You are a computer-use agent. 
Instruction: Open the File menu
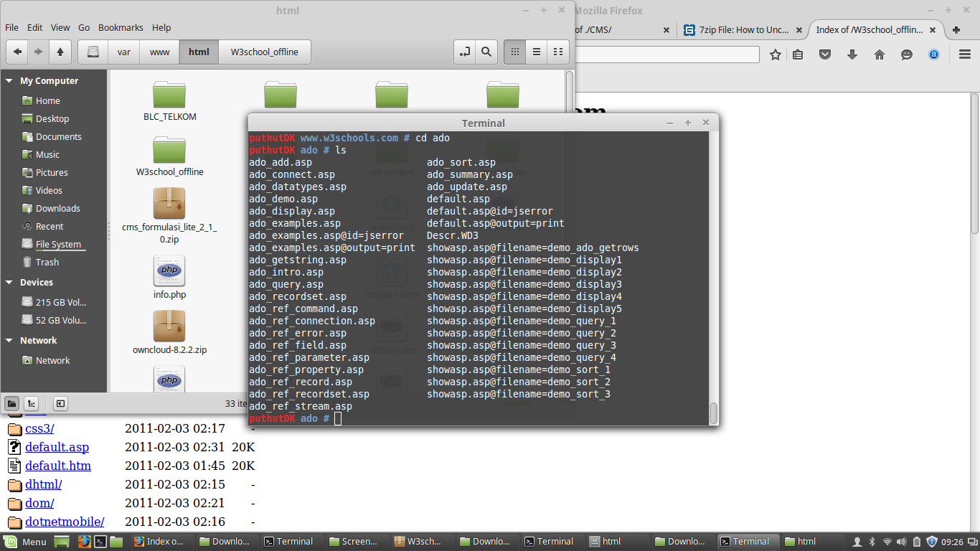pyautogui.click(x=11, y=27)
